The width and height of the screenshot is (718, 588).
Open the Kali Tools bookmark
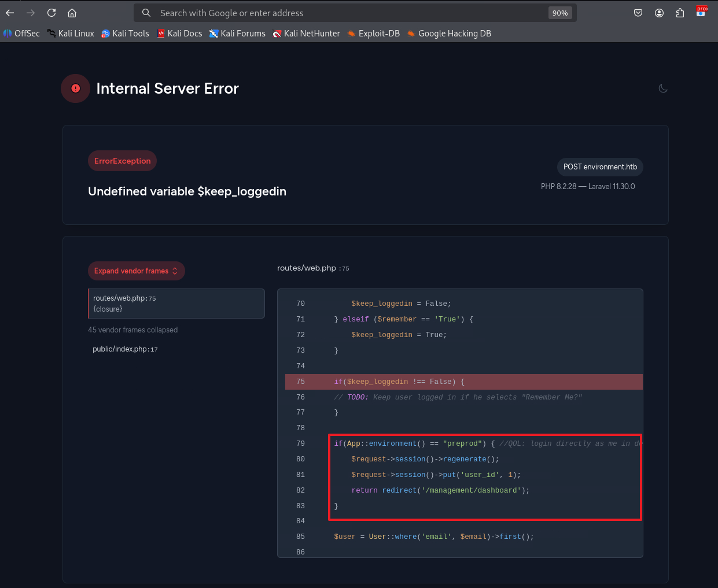click(x=125, y=34)
